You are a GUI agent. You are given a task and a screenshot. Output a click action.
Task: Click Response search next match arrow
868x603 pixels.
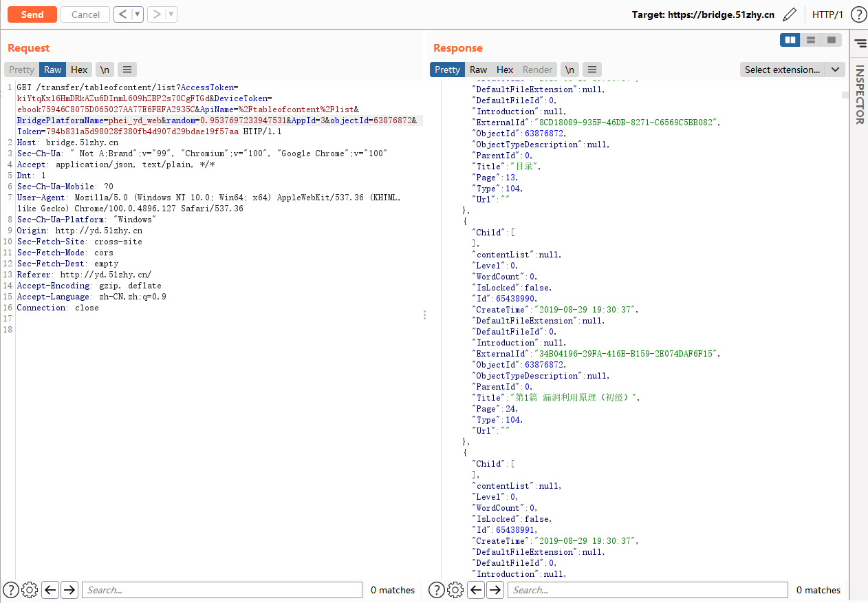[495, 590]
